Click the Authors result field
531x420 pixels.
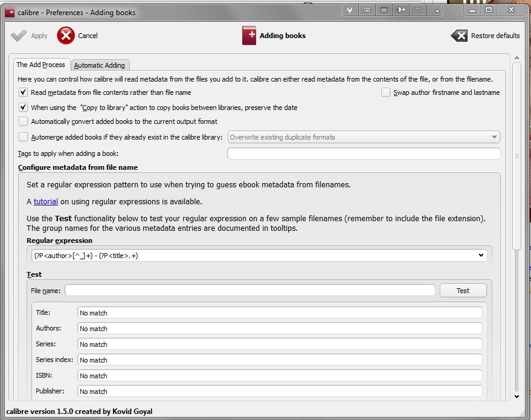pos(280,329)
